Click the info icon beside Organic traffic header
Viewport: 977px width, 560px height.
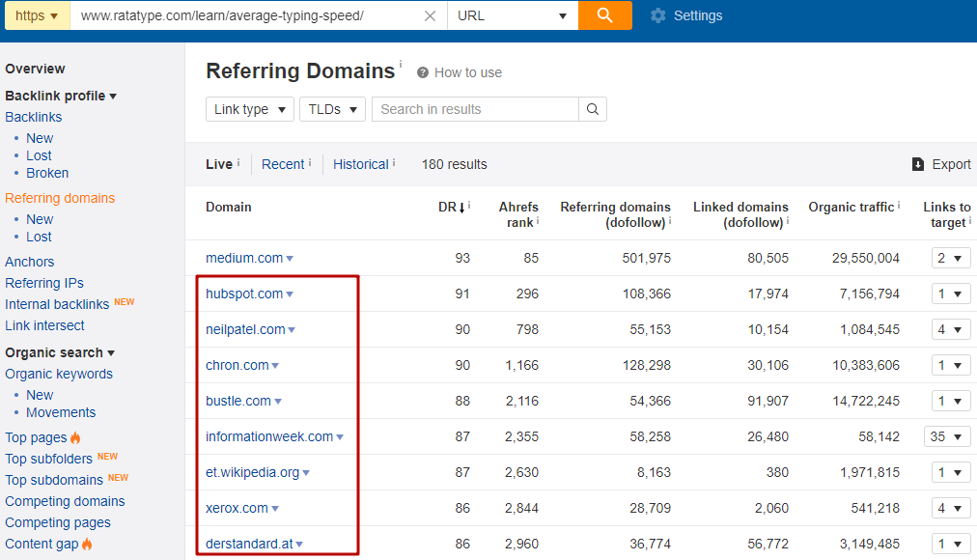899,205
